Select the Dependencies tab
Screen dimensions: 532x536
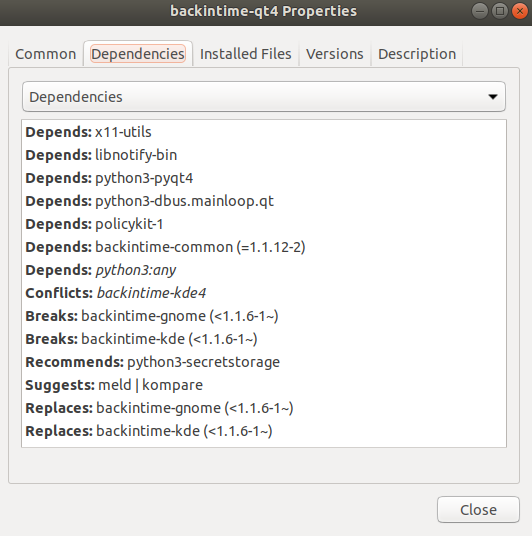pyautogui.click(x=138, y=54)
